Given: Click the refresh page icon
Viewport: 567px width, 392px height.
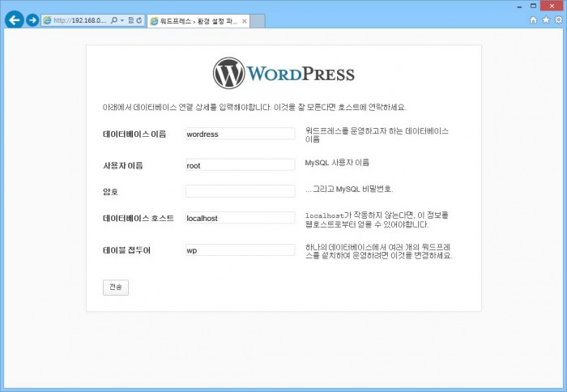Looking at the screenshot, I should point(139,20).
